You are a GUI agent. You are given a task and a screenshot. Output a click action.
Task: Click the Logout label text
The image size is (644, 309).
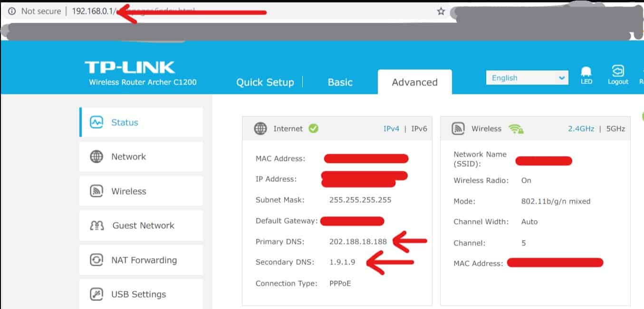(618, 82)
